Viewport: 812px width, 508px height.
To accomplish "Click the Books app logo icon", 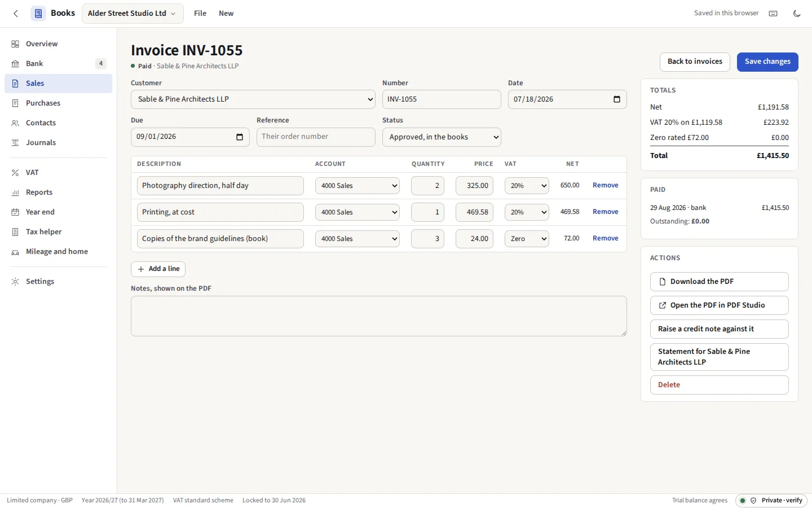I will 38,14.
